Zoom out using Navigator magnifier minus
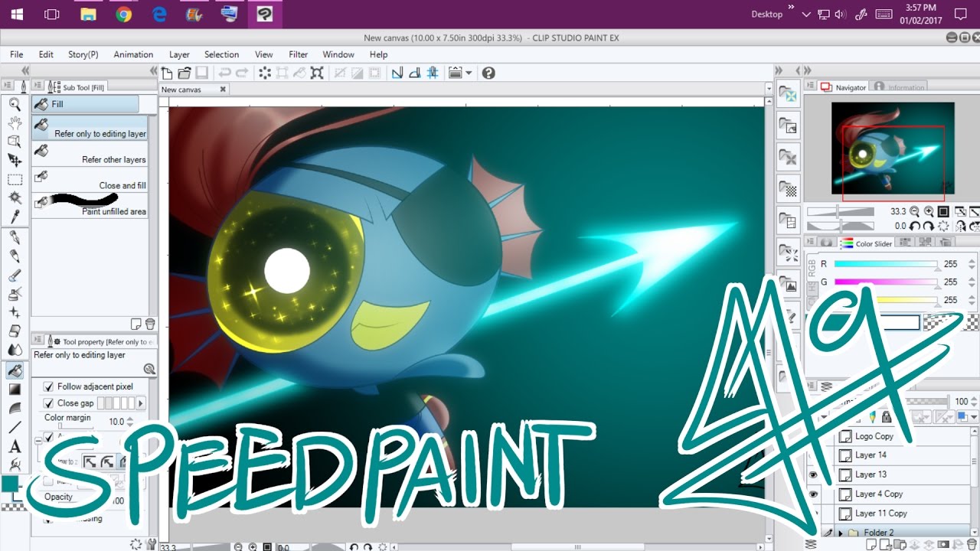 (915, 211)
